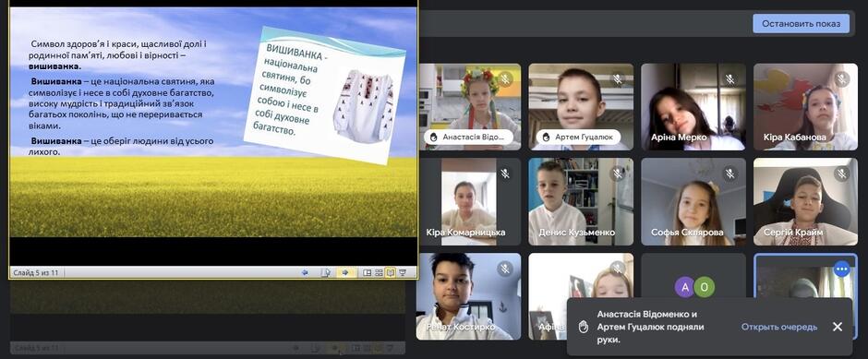This screenshot has height=359, width=868.
Task: Click paragraph 'Вишиванка – це національна святиня'
Action: (122, 103)
